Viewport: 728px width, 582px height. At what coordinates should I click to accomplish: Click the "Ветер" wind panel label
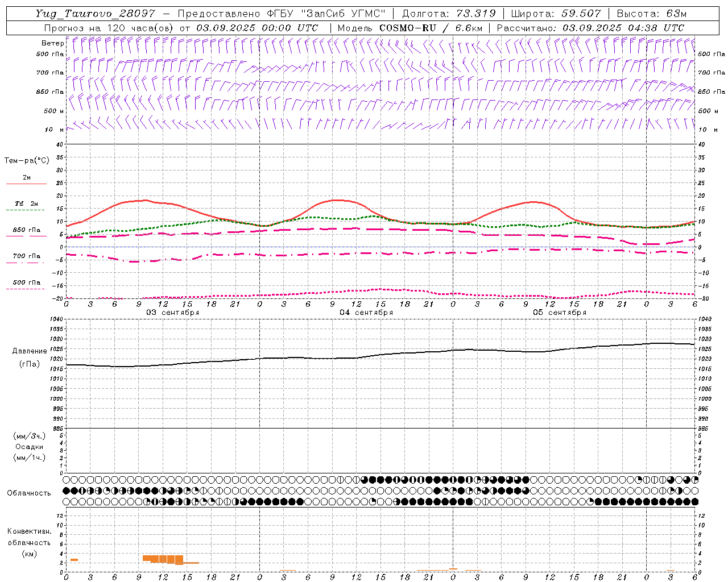[52, 43]
